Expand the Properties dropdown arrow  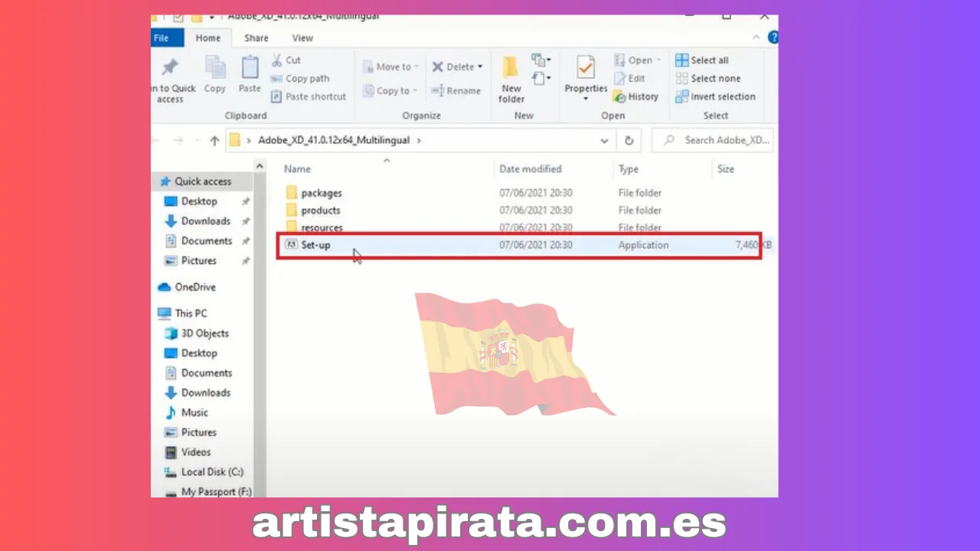tap(586, 99)
